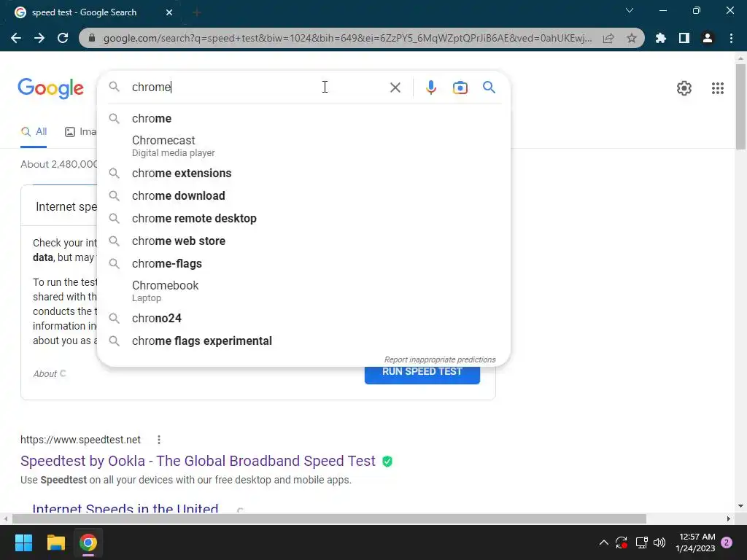Select the All results tab
Viewport: 747px width, 560px height.
pos(34,132)
